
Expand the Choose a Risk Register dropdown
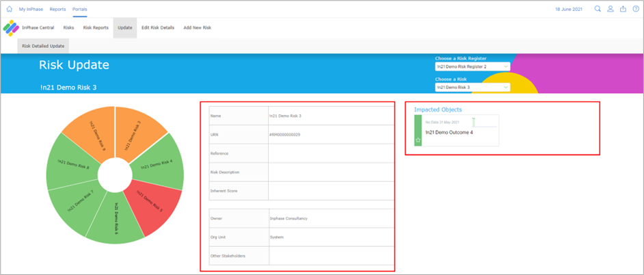[x=472, y=66]
